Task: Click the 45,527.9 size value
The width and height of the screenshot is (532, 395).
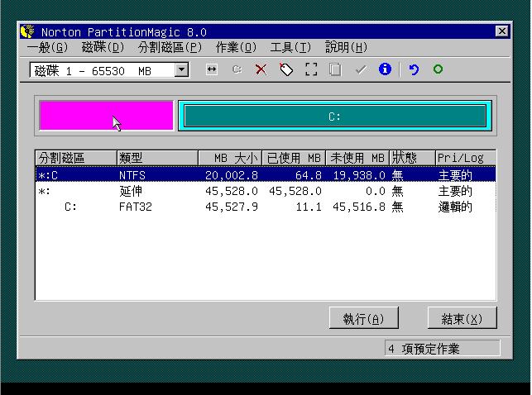Action: (232, 207)
